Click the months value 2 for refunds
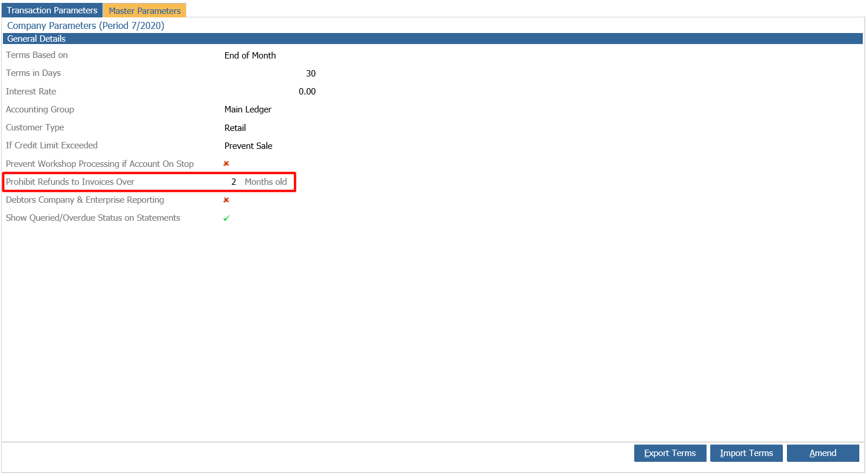Viewport: 868px width, 474px height. (234, 182)
